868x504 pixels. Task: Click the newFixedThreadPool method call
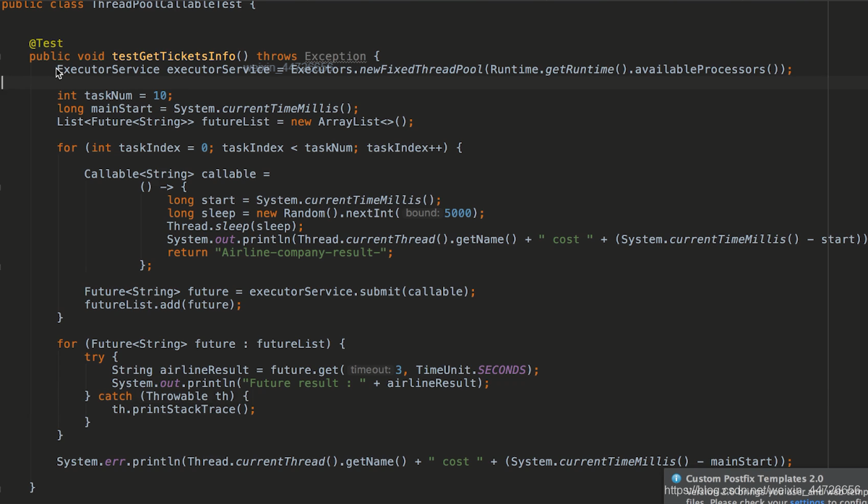tap(421, 69)
